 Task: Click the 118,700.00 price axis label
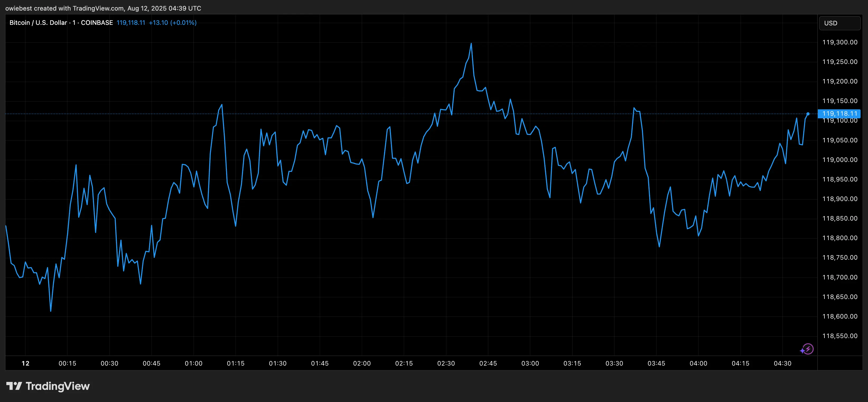840,277
